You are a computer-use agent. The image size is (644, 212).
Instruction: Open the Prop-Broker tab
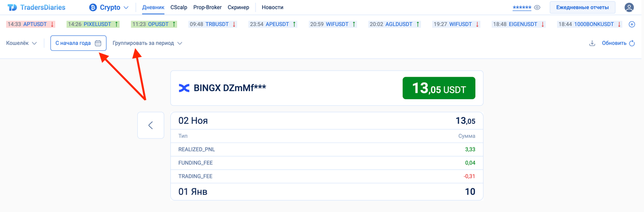click(207, 8)
